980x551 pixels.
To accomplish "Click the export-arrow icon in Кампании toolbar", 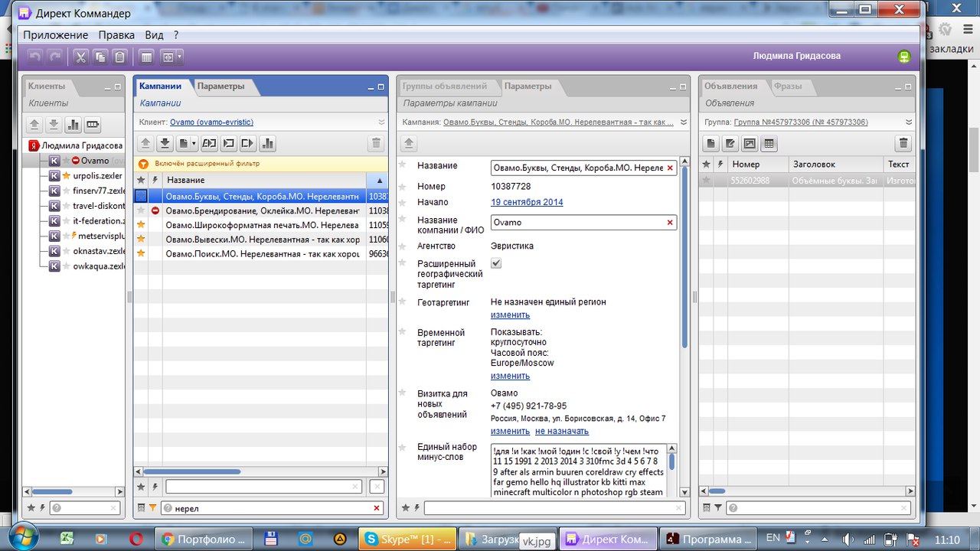I will tap(247, 143).
